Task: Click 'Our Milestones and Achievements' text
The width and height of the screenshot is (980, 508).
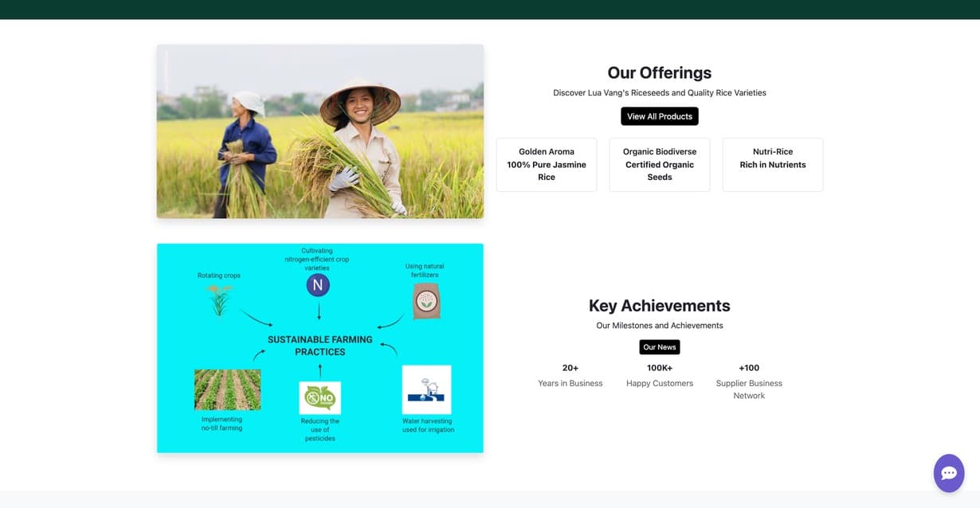Action: (660, 326)
